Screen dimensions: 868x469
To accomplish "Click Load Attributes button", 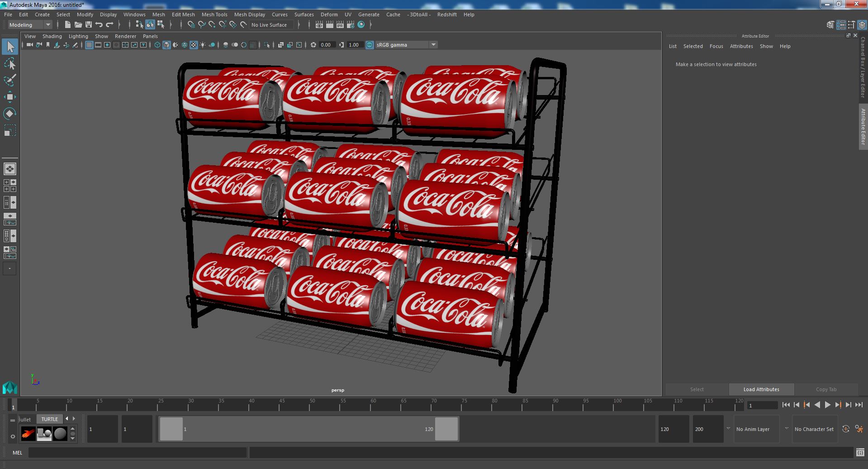I will (x=761, y=389).
